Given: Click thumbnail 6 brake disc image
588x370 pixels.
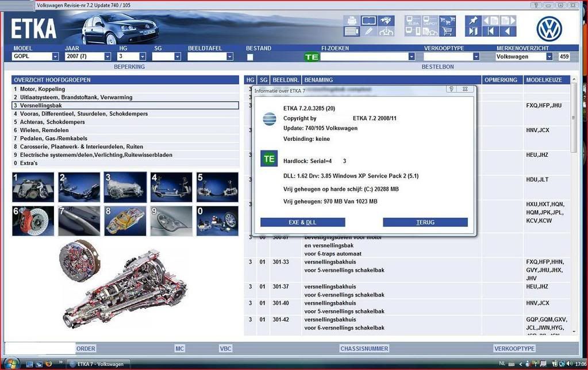Looking at the screenshot, I should pos(33,221).
